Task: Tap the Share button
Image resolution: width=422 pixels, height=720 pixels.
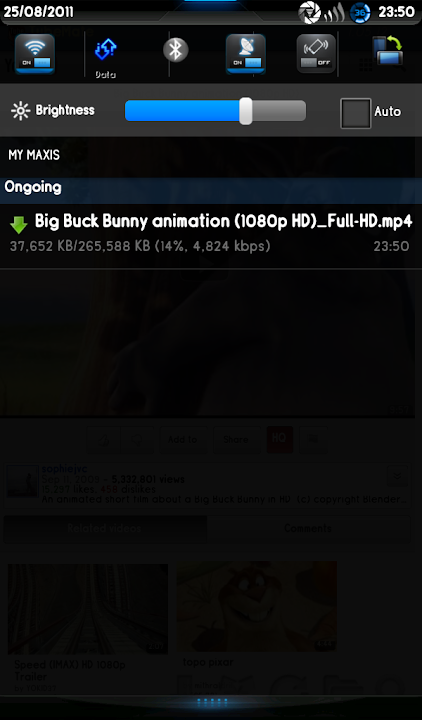Action: [x=236, y=439]
